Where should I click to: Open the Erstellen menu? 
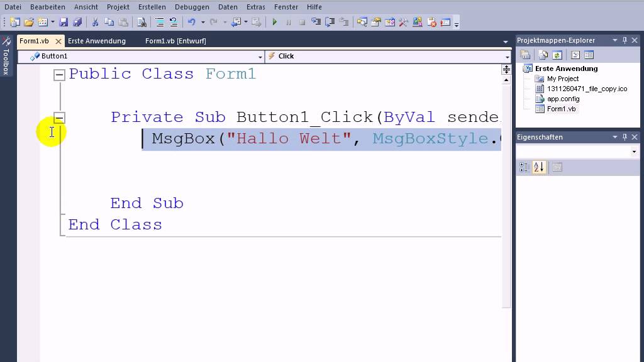pos(152,7)
